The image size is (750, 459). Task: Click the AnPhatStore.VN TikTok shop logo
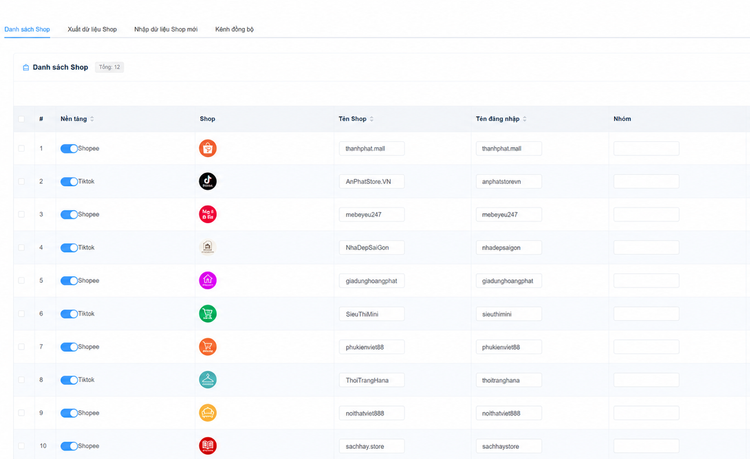click(208, 181)
